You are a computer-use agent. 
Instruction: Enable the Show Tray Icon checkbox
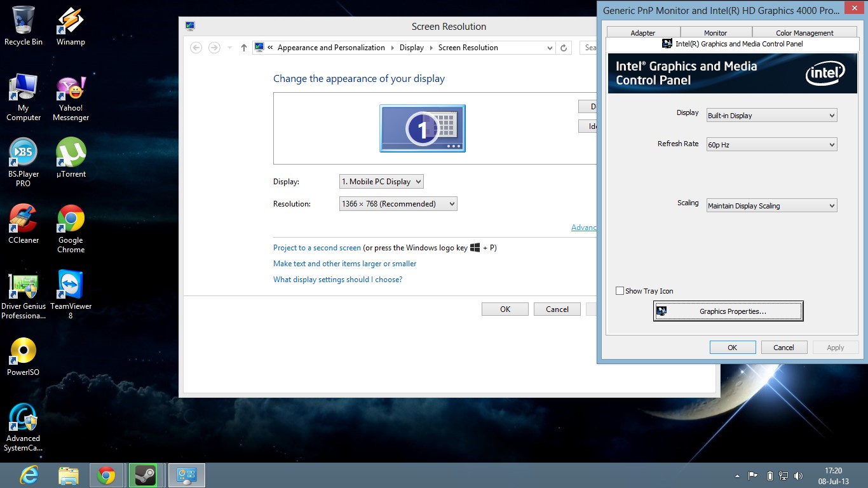[x=620, y=291]
